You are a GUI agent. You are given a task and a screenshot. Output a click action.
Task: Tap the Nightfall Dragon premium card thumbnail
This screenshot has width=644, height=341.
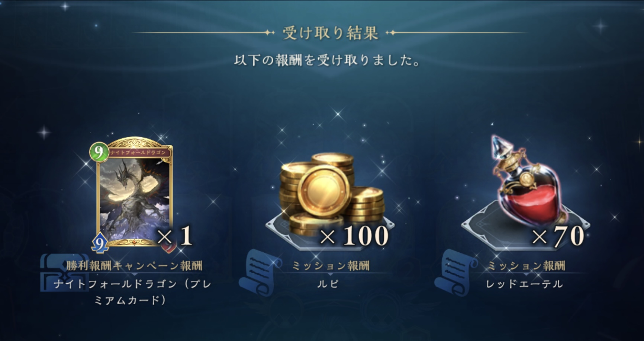pos(133,193)
